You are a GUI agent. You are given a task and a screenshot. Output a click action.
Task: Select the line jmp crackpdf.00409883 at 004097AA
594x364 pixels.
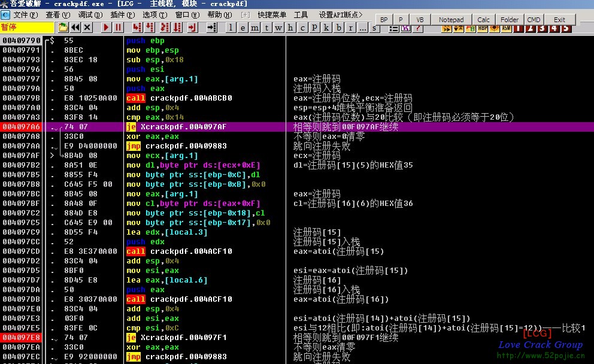tap(177, 146)
